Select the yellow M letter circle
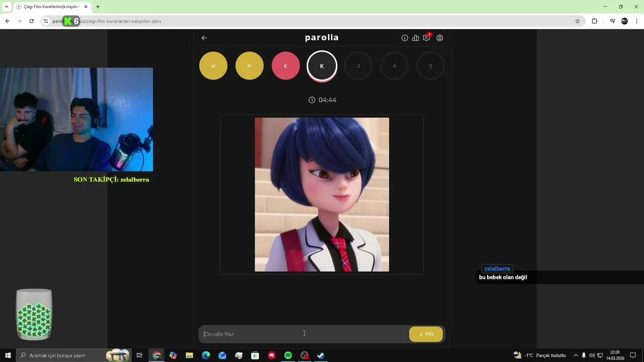This screenshot has height=362, width=644. coord(250,66)
